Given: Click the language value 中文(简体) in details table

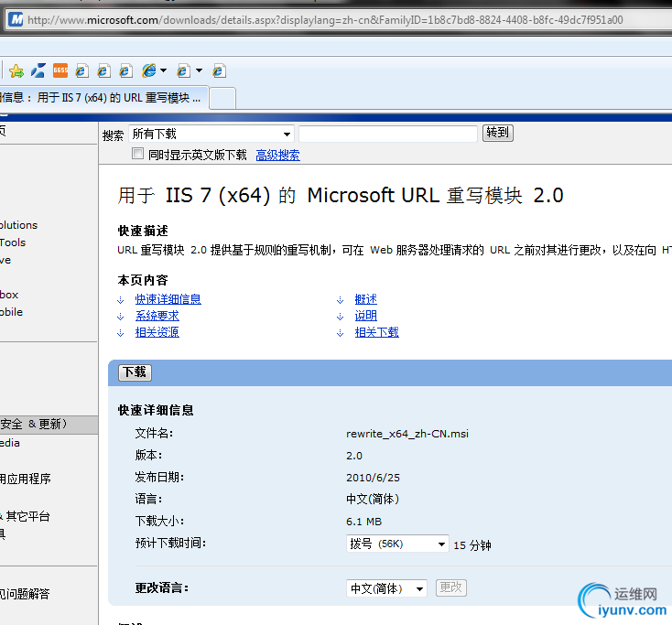Looking at the screenshot, I should coord(373,500).
